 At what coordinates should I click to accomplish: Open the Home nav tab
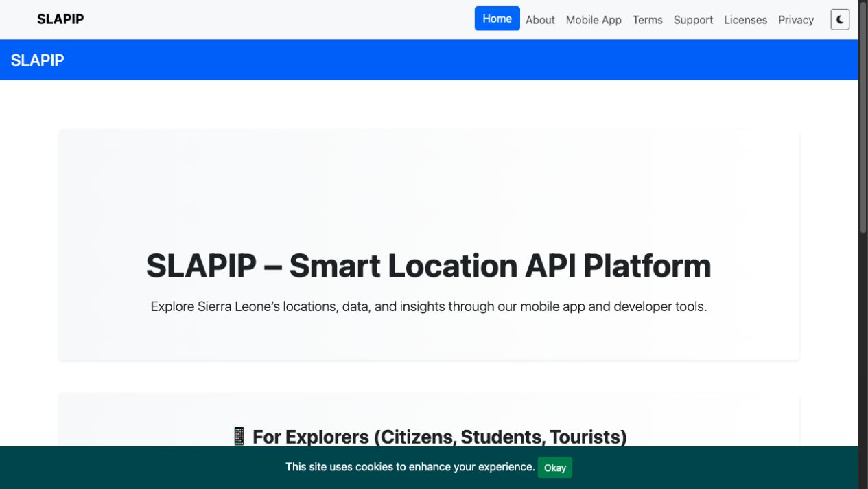click(x=497, y=19)
